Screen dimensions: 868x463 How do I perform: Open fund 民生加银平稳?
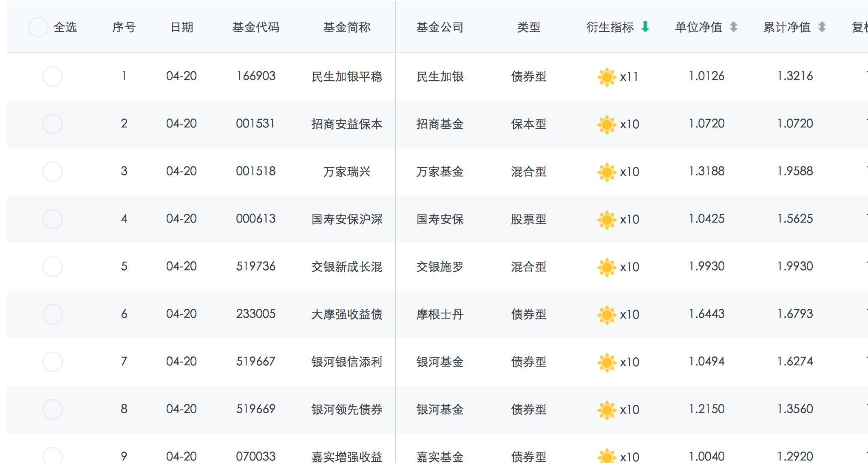point(347,76)
